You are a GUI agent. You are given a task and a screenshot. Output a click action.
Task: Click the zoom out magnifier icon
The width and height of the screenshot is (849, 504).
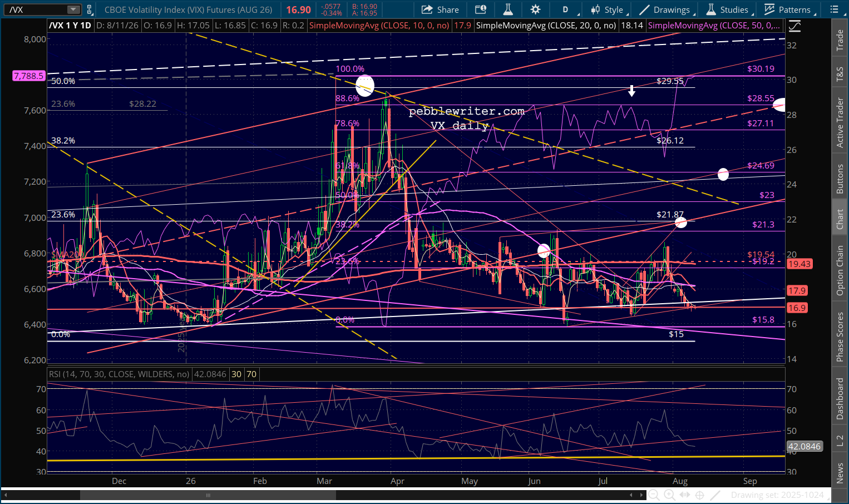pyautogui.click(x=654, y=495)
